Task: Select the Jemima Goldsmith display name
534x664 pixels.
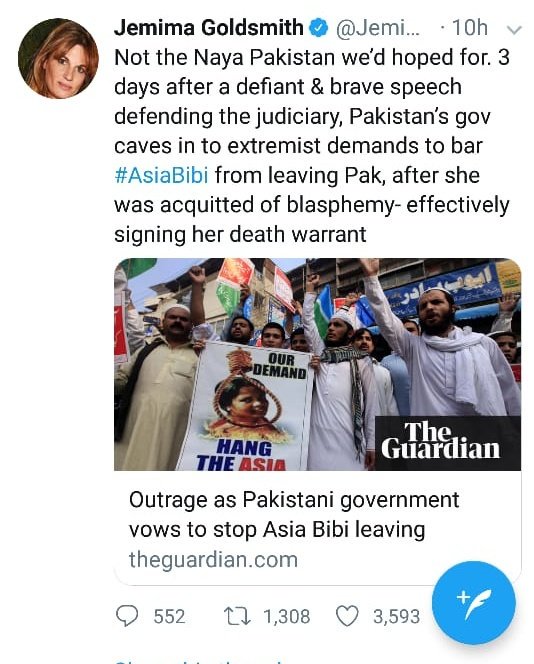Action: [x=209, y=28]
